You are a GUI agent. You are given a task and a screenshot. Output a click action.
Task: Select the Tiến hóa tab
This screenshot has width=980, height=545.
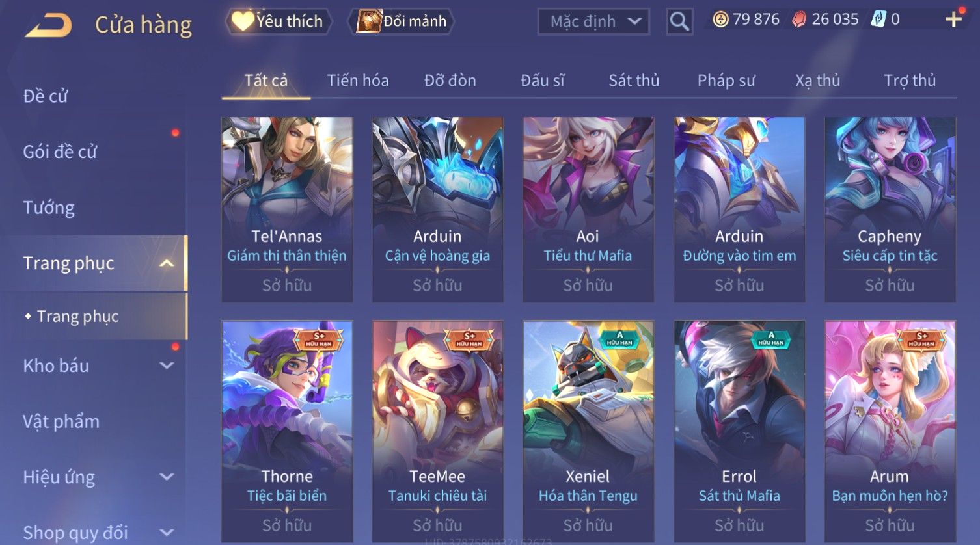(358, 81)
